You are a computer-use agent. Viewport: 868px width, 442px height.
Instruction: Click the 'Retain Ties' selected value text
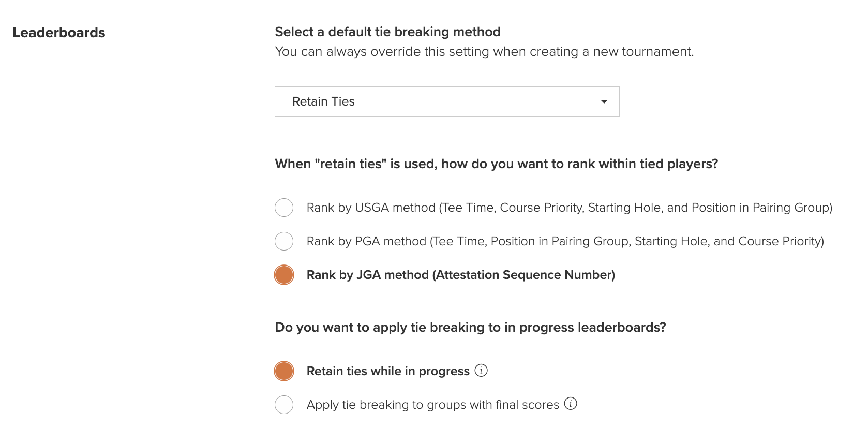pyautogui.click(x=323, y=101)
